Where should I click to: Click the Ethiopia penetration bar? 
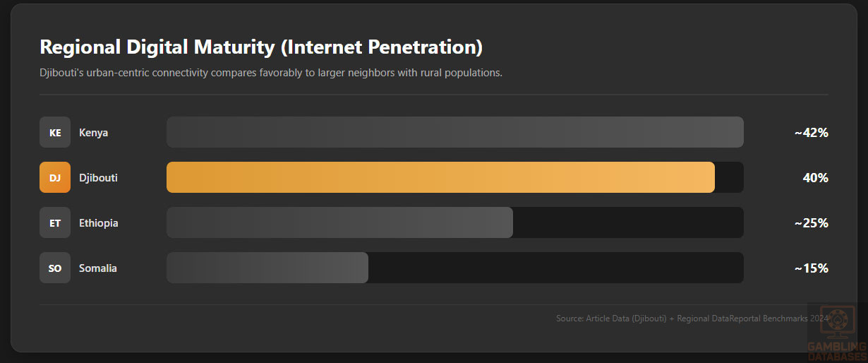[339, 222]
